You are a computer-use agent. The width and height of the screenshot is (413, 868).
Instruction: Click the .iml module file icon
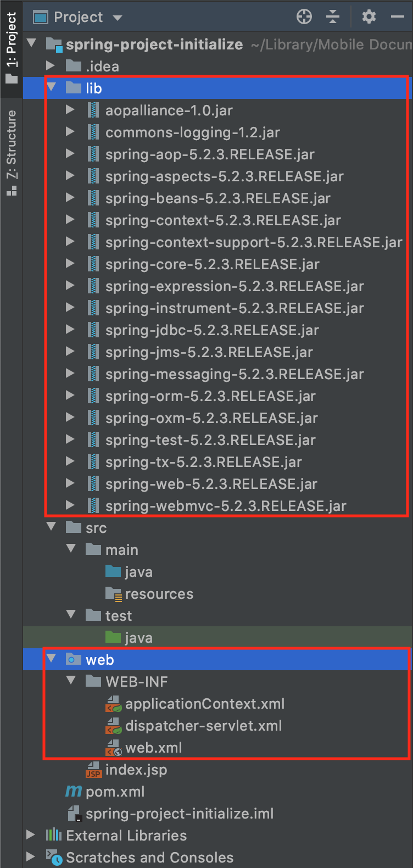point(74,814)
